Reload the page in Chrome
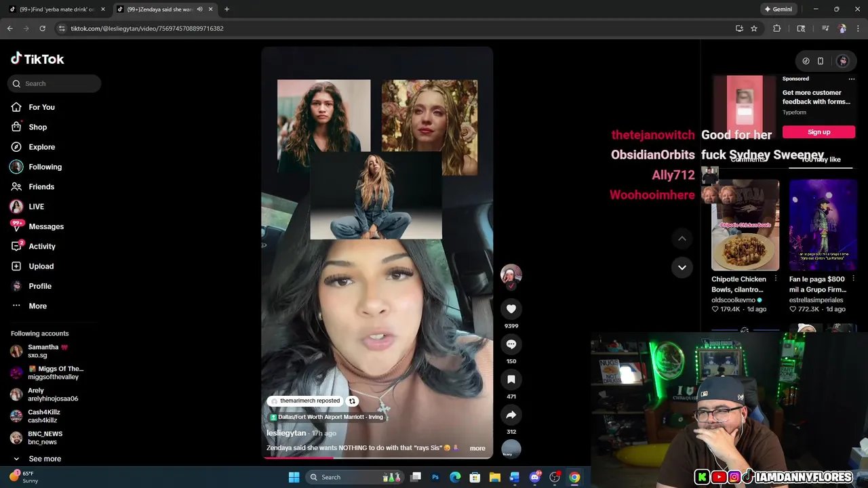868x488 pixels. coord(42,28)
